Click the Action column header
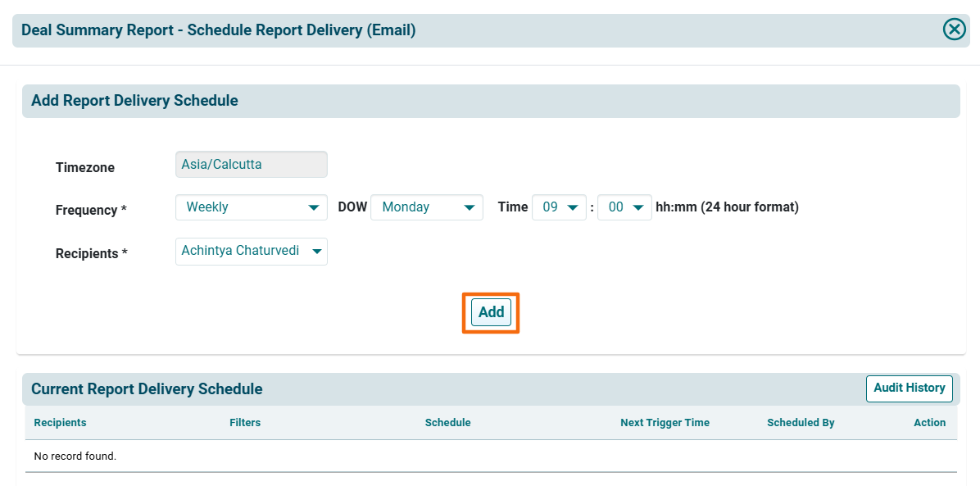The width and height of the screenshot is (980, 486). click(x=929, y=423)
